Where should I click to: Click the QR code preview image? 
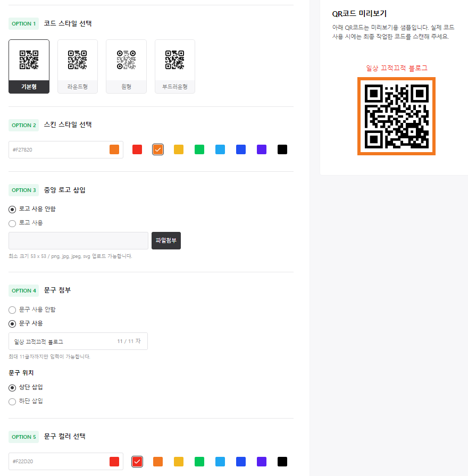[396, 116]
